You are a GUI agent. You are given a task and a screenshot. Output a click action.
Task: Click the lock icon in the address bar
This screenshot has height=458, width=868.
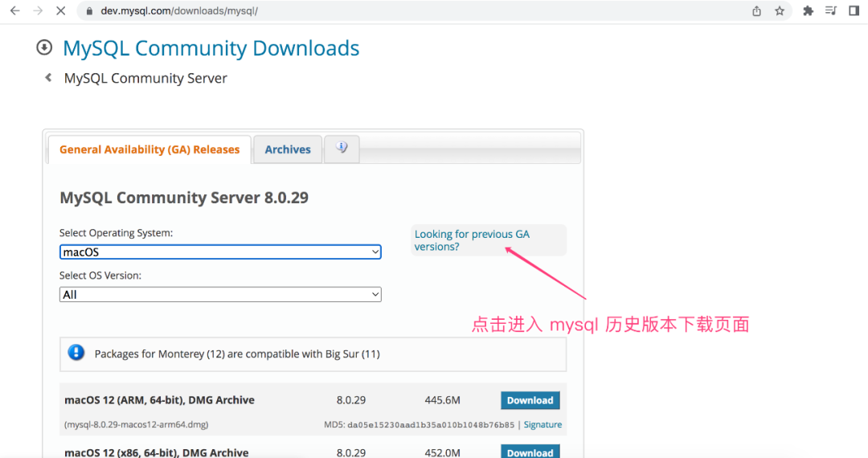tap(89, 11)
